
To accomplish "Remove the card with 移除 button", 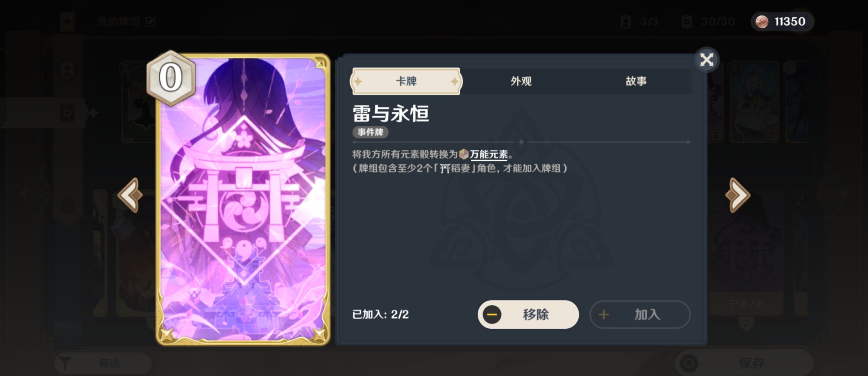I will click(528, 315).
